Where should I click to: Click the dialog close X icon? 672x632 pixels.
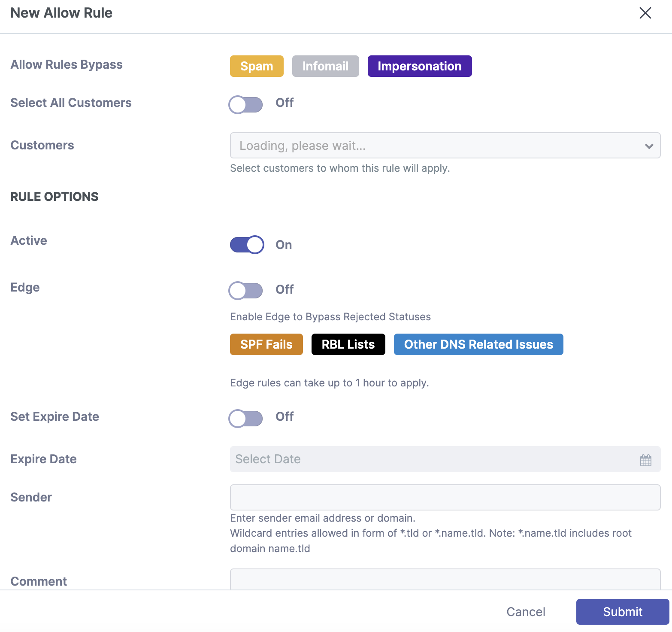pos(645,13)
